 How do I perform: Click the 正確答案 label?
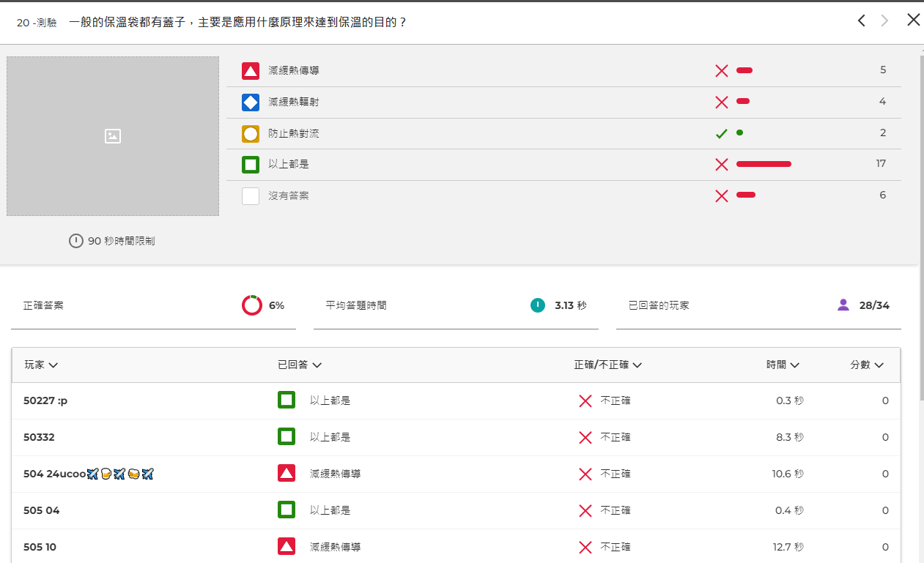[43, 305]
